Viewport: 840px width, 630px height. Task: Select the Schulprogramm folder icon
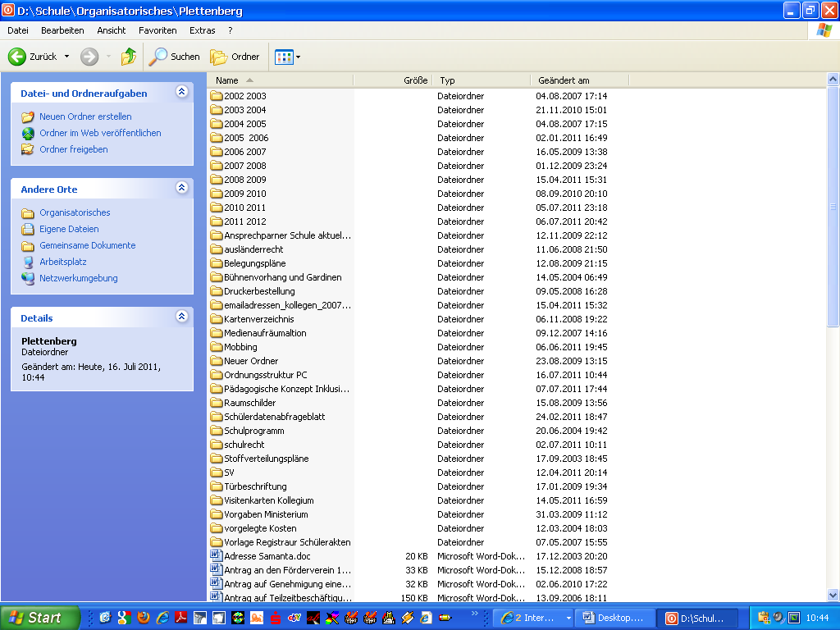(x=217, y=431)
